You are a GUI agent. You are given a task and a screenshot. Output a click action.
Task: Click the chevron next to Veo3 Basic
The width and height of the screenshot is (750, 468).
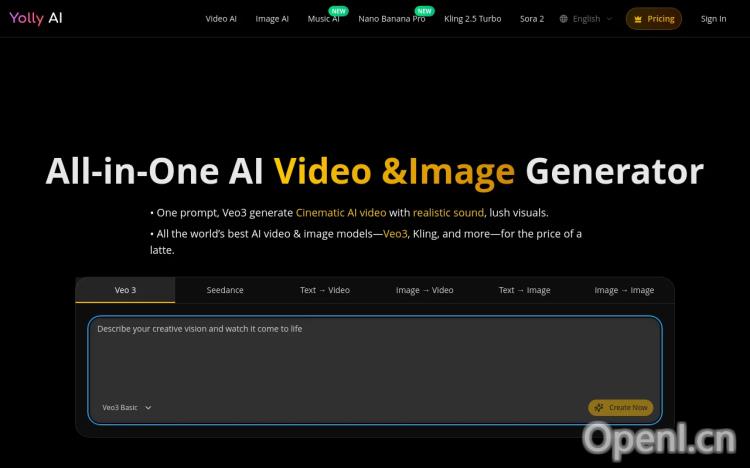point(148,408)
